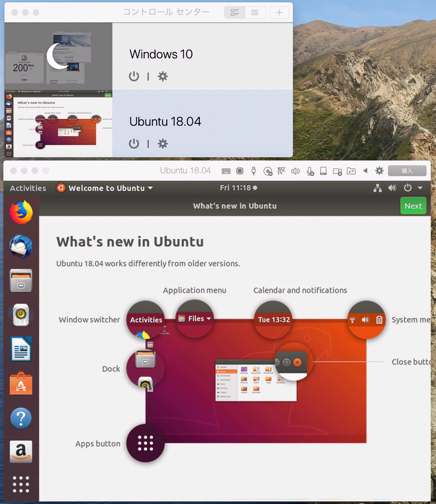Screen dimensions: 436x504
Task: Click the green Next button
Action: point(413,206)
